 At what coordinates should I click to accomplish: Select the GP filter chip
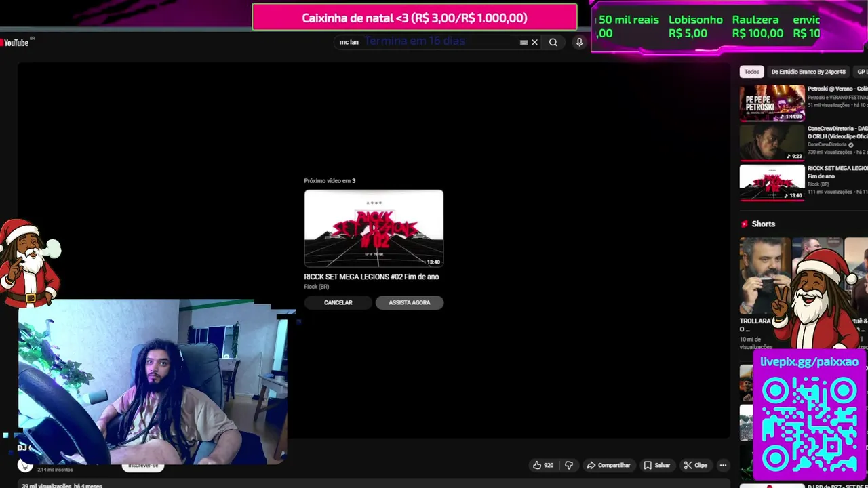pyautogui.click(x=861, y=72)
